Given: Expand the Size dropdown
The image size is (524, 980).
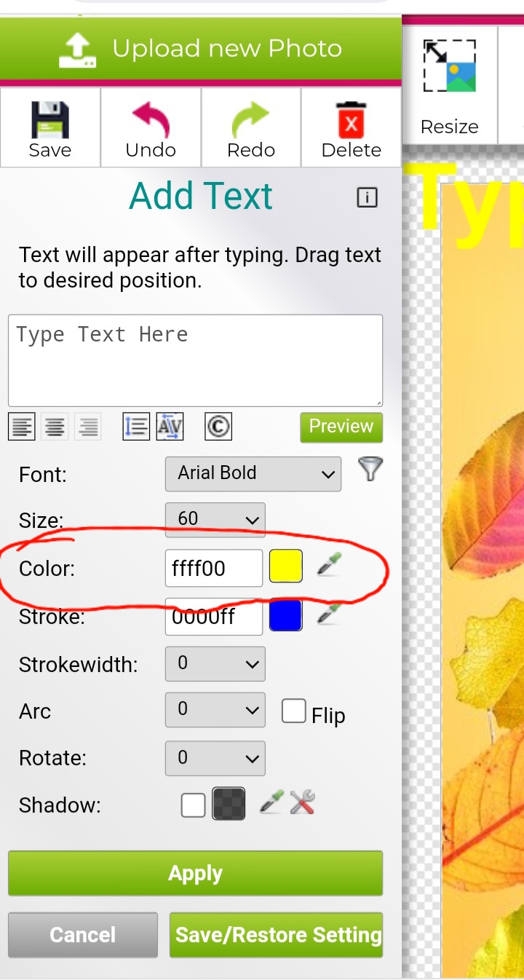Looking at the screenshot, I should 215,520.
